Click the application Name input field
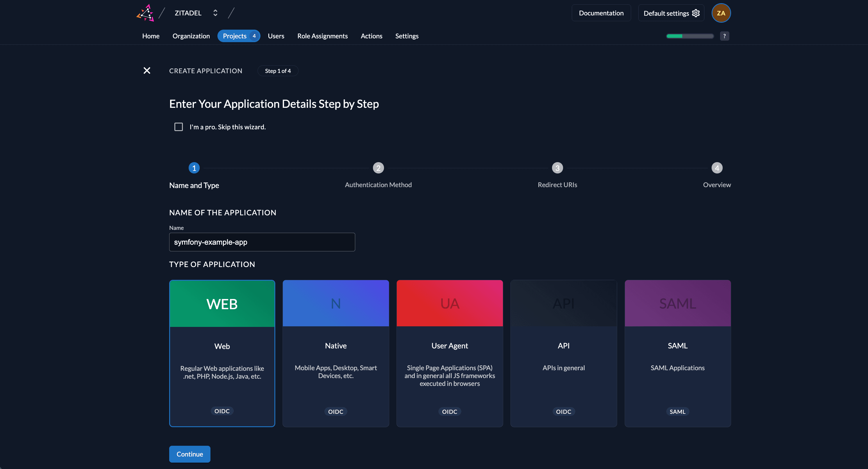Viewport: 868px width, 469px height. click(x=262, y=242)
